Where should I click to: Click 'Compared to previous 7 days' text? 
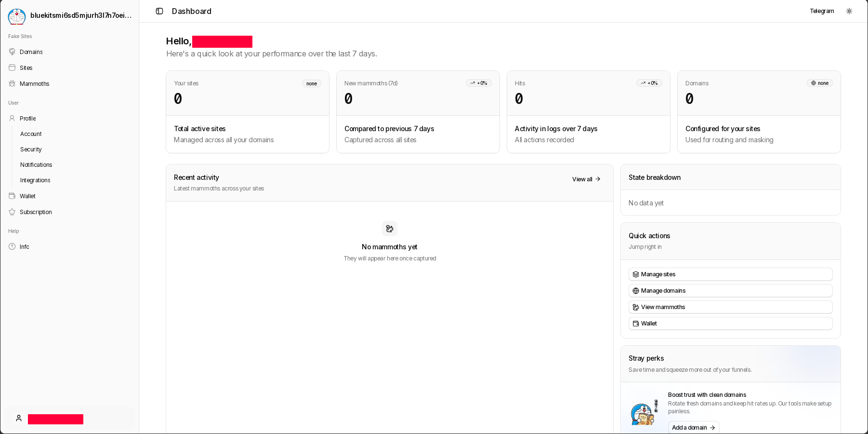coord(389,129)
